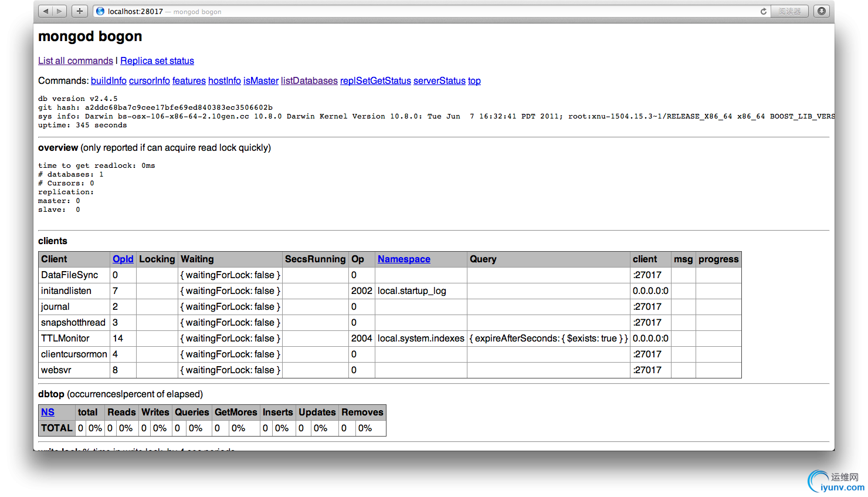Open the Replica set status link
The width and height of the screenshot is (868, 497).
tap(157, 60)
